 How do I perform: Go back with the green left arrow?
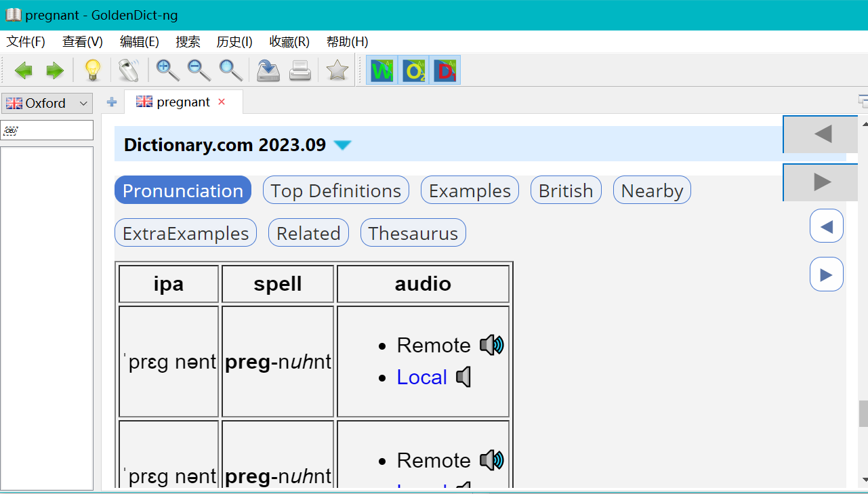click(x=24, y=70)
